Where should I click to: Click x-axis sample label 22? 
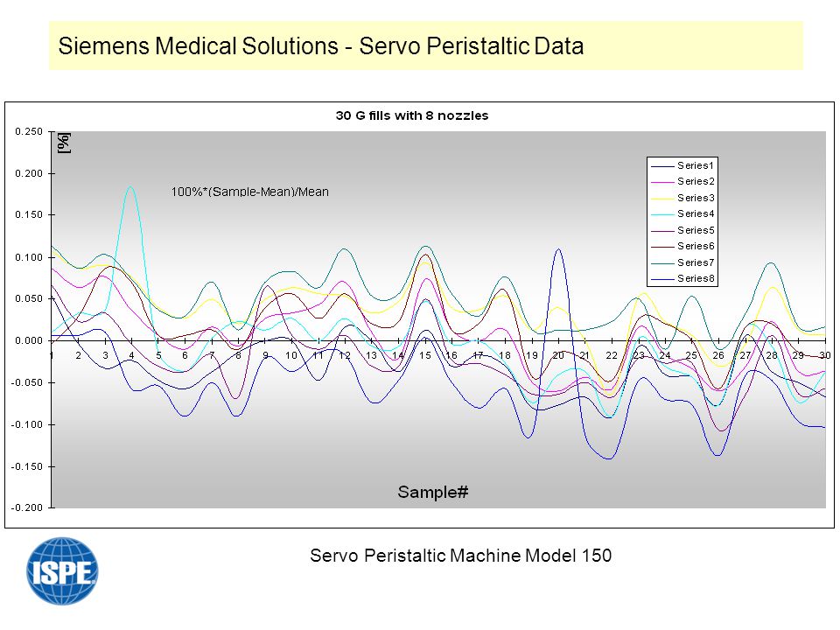612,355
